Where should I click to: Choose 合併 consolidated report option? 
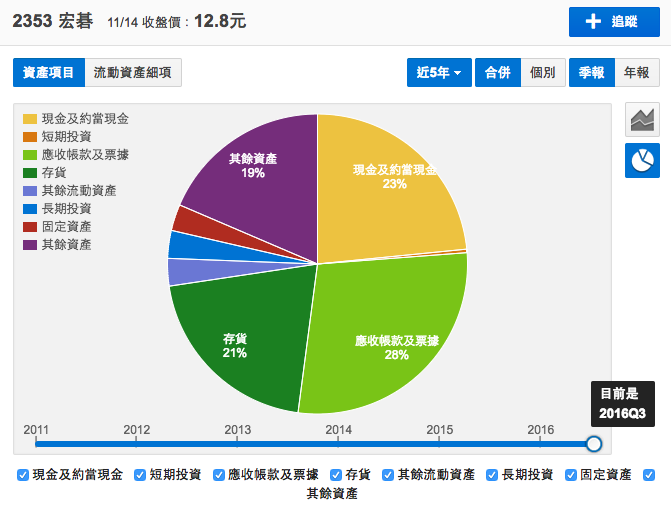pyautogui.click(x=497, y=72)
